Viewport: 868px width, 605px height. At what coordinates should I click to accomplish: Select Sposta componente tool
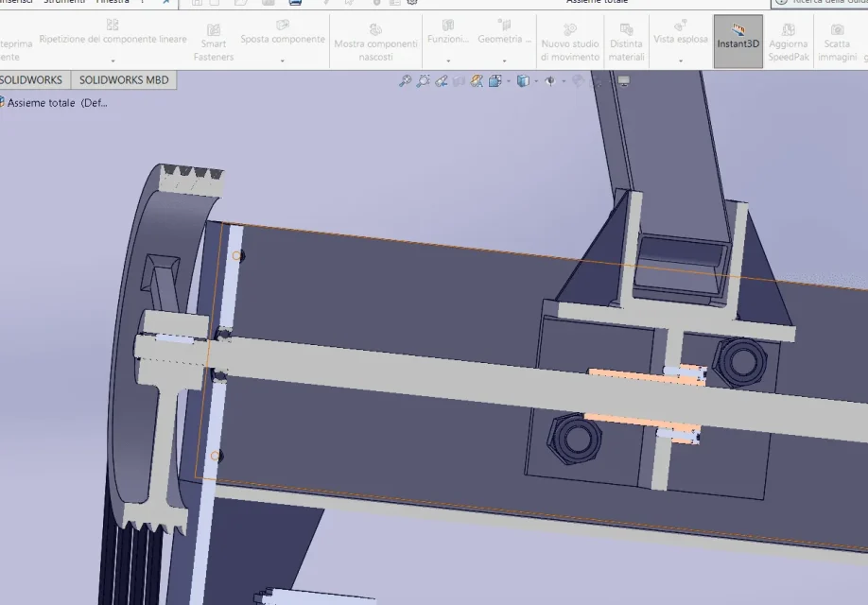(x=283, y=32)
